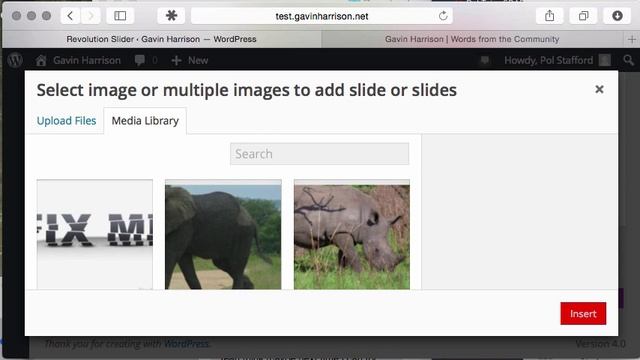Click the WordPress logo in the admin bar
The image size is (640, 360).
pyautogui.click(x=15, y=60)
